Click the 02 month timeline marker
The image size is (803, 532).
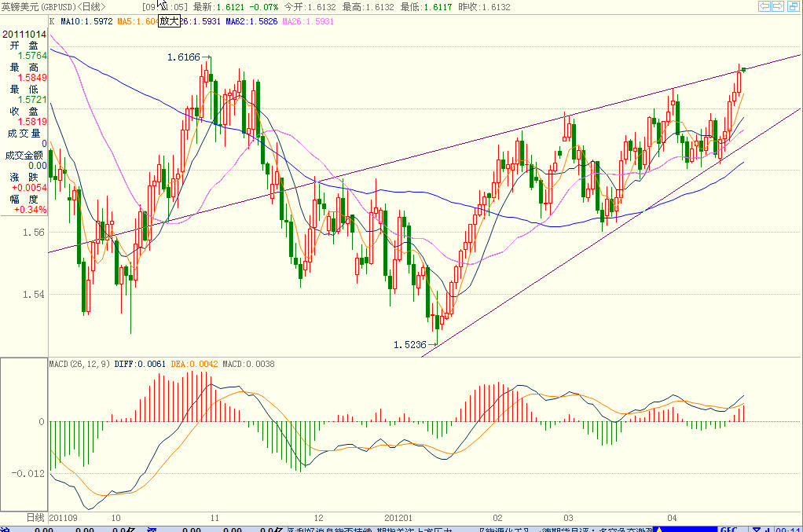[x=497, y=518]
